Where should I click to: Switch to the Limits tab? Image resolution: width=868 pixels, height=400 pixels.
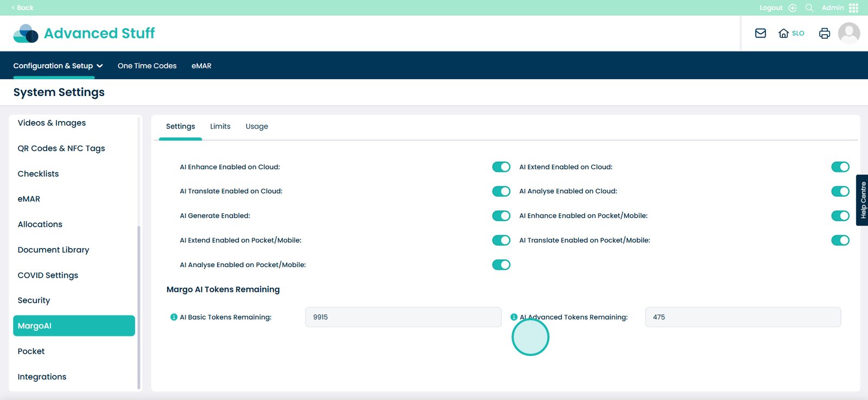point(220,126)
